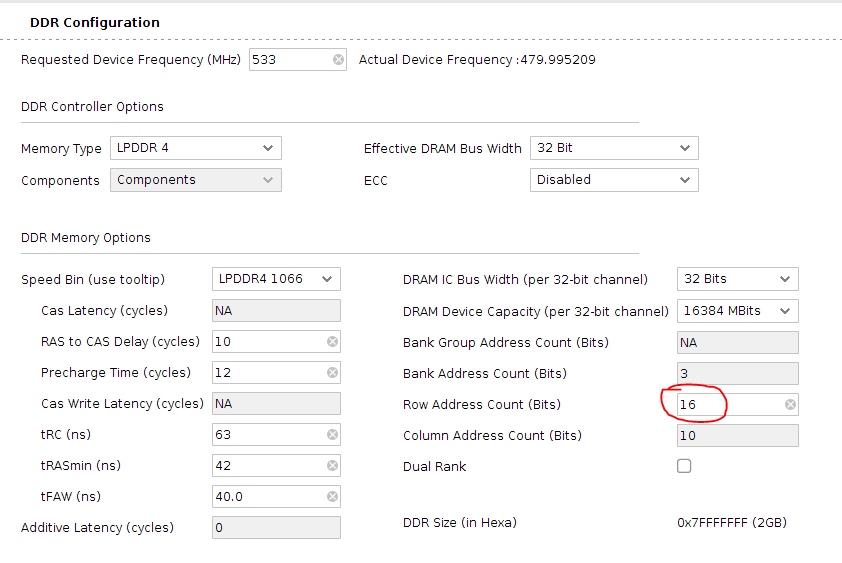Clear the Requested Device Frequency field
842x563 pixels.
pos(338,60)
